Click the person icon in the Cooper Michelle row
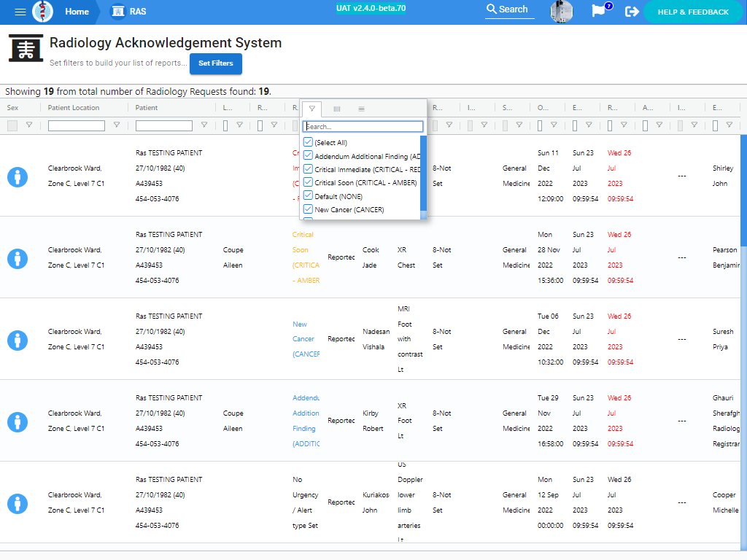Screen dimensions: 747x560 click(x=18, y=504)
